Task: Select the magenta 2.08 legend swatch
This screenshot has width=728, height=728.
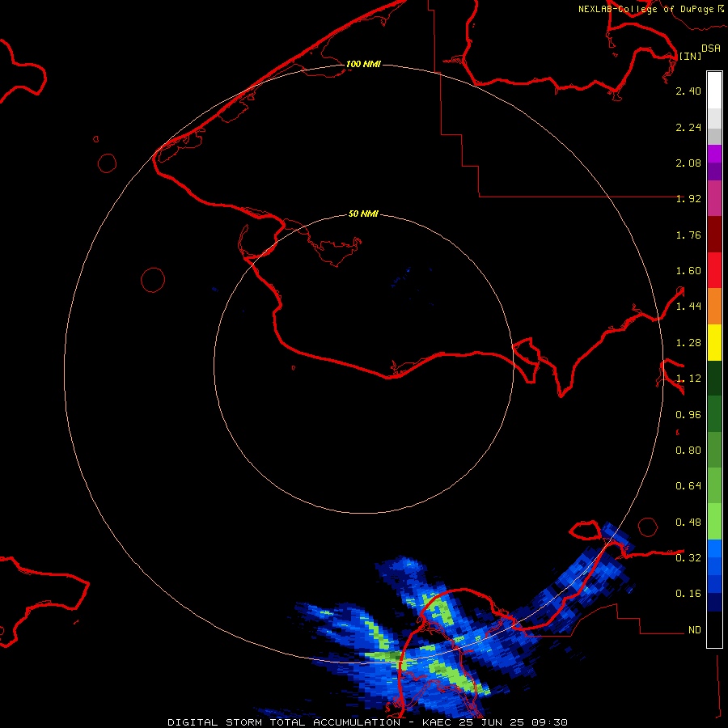Action: coord(714,154)
